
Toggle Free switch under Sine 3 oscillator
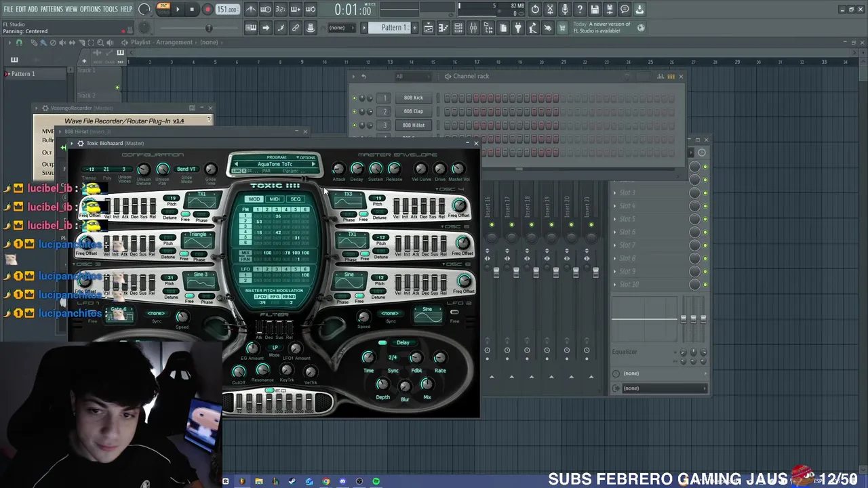189,295
